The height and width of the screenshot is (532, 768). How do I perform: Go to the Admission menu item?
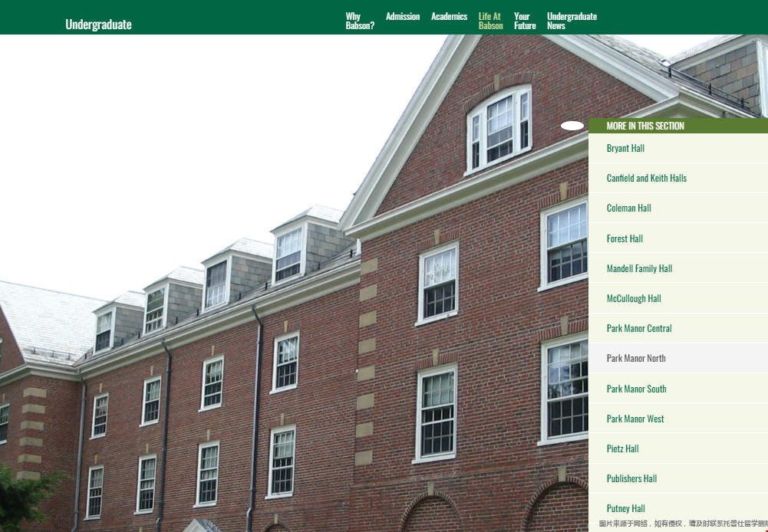pos(402,16)
